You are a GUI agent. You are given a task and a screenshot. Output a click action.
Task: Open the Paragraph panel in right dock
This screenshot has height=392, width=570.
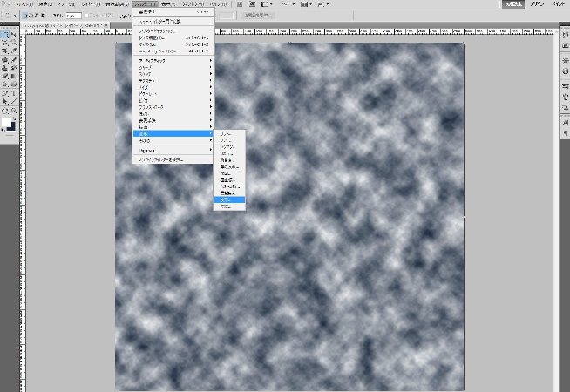click(566, 133)
